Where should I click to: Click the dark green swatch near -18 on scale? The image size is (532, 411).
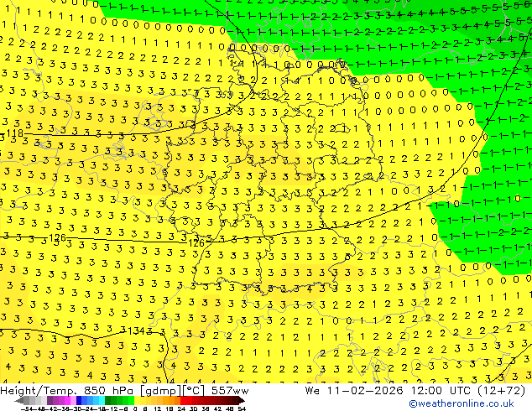pyautogui.click(x=108, y=400)
